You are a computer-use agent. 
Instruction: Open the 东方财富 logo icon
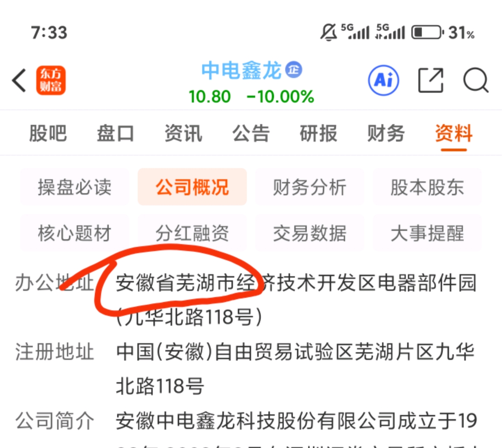click(x=51, y=80)
